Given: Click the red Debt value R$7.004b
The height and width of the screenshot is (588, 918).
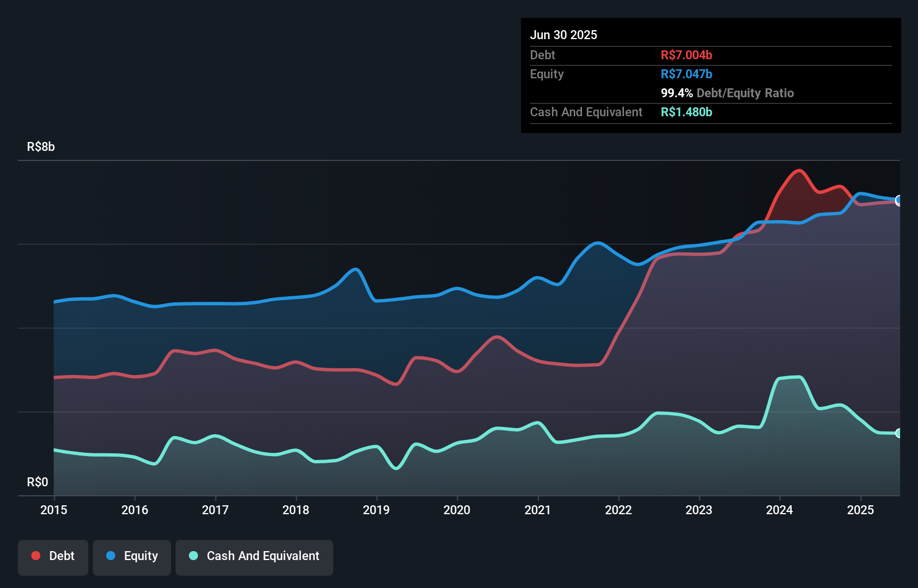Looking at the screenshot, I should pyautogui.click(x=686, y=55).
